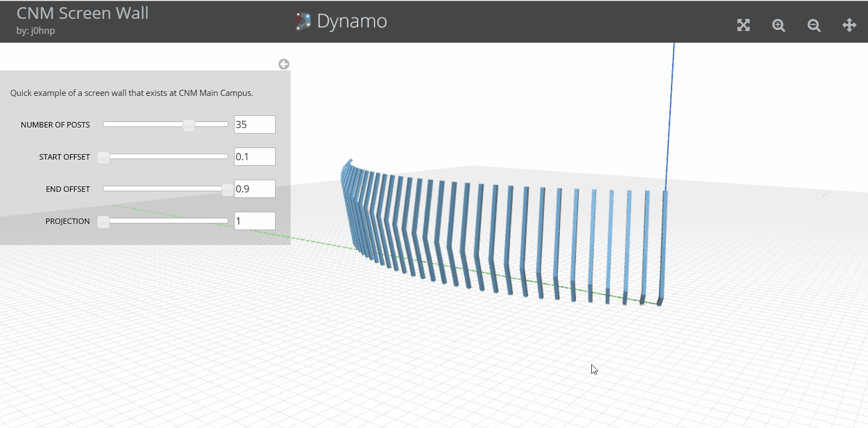Collapse the panel with the left-arrow icon

[284, 64]
